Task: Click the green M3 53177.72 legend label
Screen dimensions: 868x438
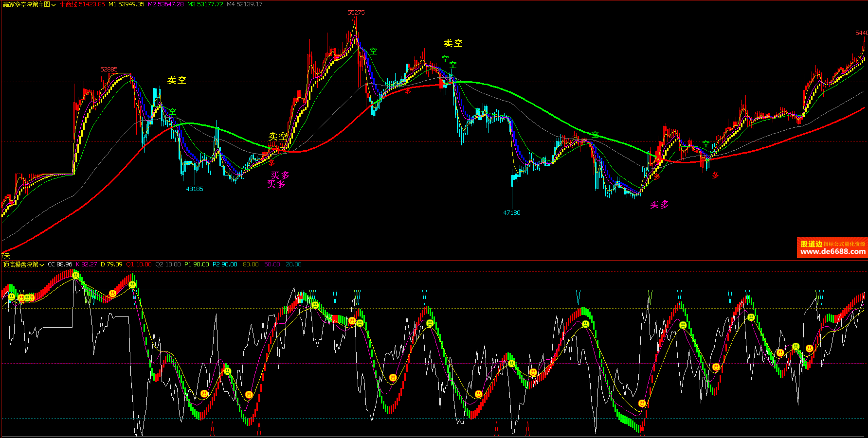Action: tap(205, 4)
